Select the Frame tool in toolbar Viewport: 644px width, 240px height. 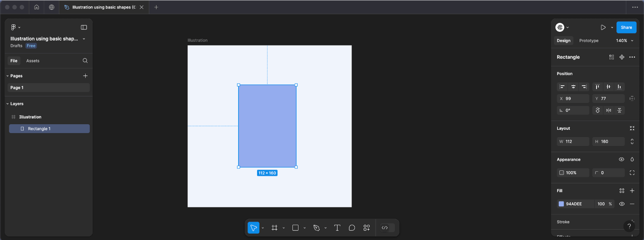tap(275, 228)
